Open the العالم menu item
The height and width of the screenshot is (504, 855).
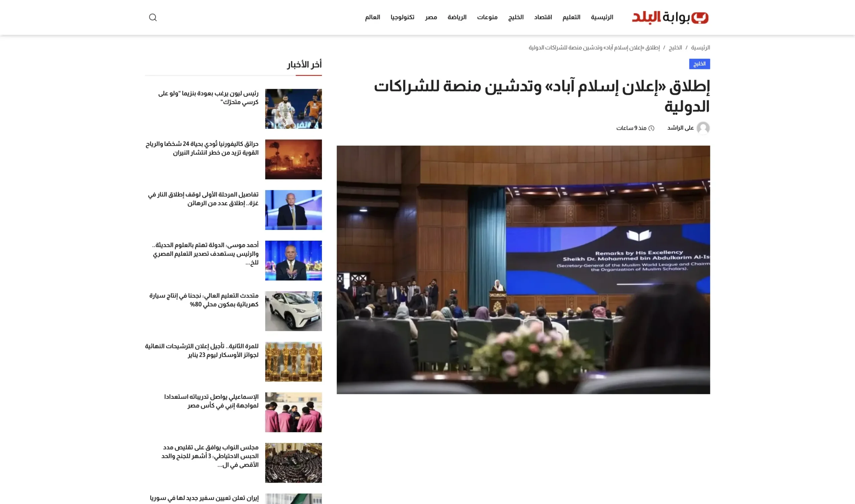(x=372, y=17)
